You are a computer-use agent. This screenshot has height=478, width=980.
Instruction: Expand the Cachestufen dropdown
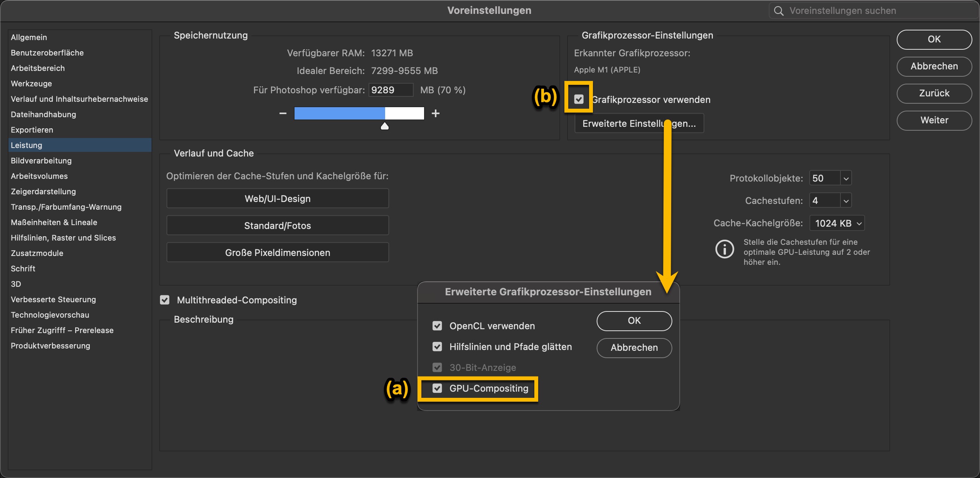846,201
